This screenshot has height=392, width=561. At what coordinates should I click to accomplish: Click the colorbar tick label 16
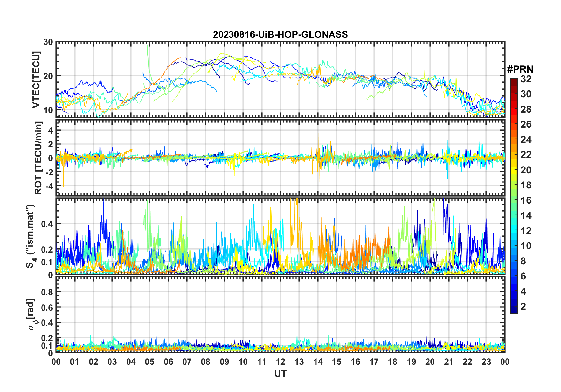point(526,200)
